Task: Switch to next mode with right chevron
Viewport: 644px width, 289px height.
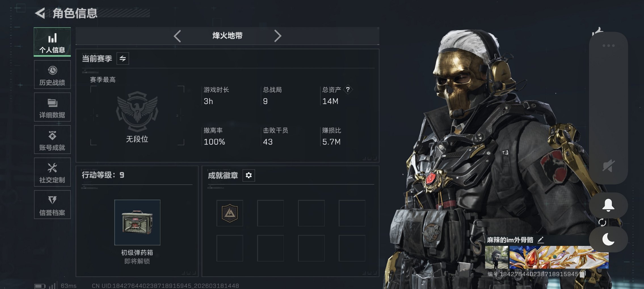Action: 277,36
